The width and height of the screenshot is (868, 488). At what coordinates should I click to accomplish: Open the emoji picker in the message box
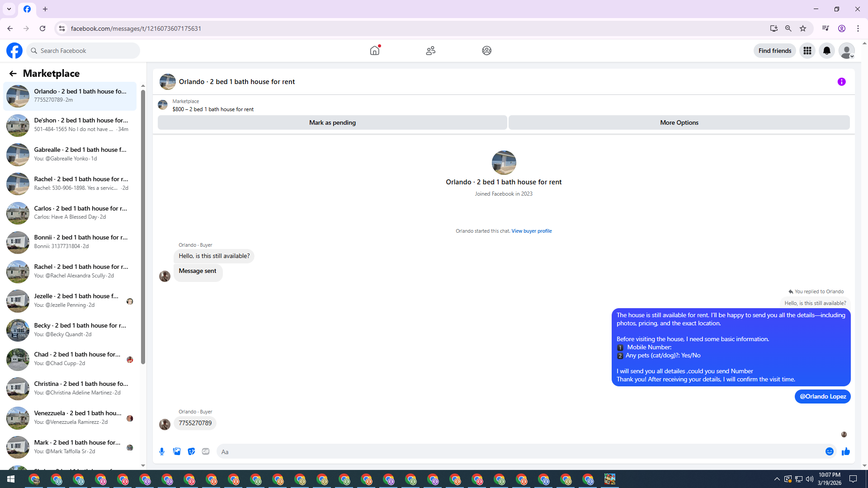pos(829,451)
